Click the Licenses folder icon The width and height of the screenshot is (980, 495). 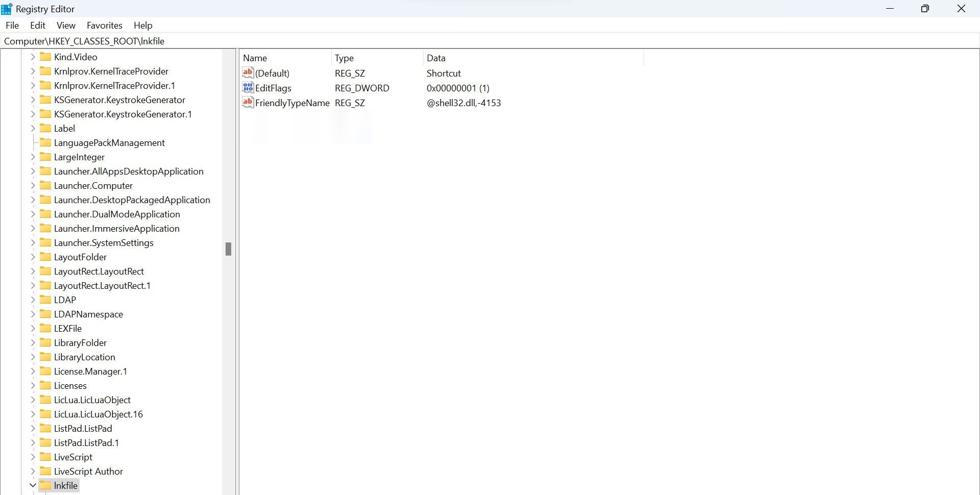click(x=45, y=385)
